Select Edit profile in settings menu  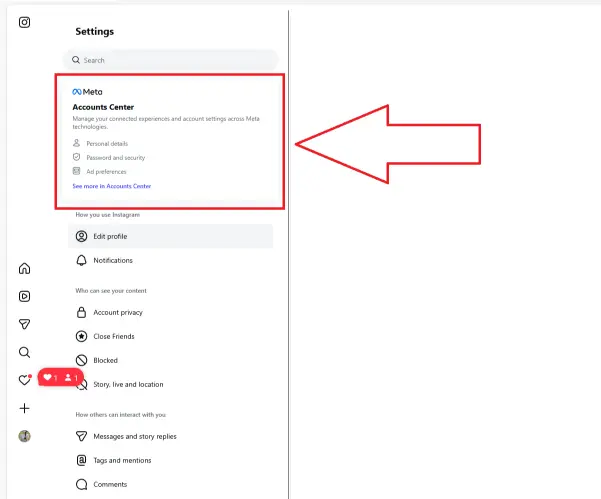tap(171, 236)
